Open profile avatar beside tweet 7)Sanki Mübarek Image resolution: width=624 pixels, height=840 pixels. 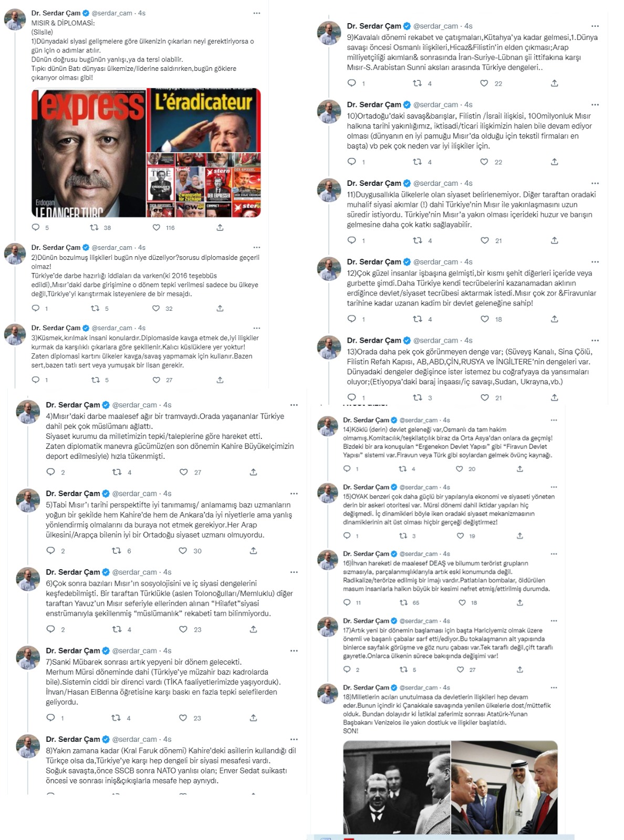pyautogui.click(x=28, y=658)
